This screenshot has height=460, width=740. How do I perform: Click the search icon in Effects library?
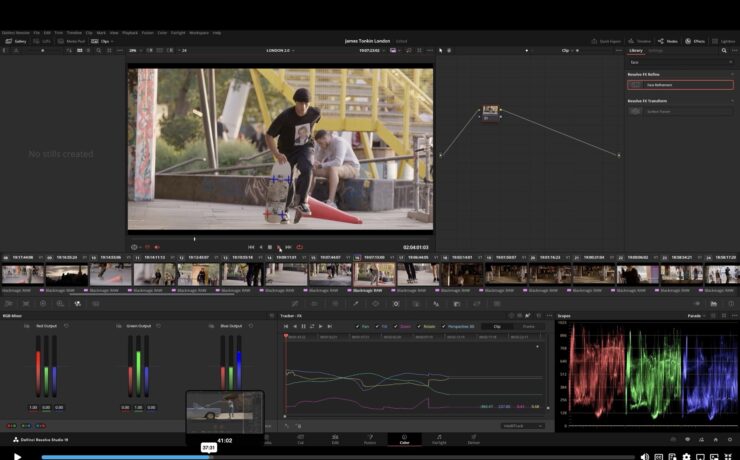[724, 50]
